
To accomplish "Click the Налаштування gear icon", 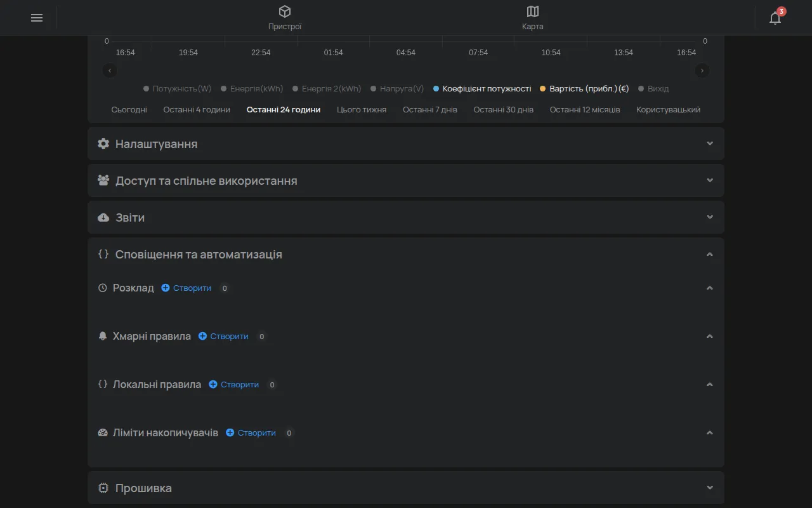I will coord(103,144).
